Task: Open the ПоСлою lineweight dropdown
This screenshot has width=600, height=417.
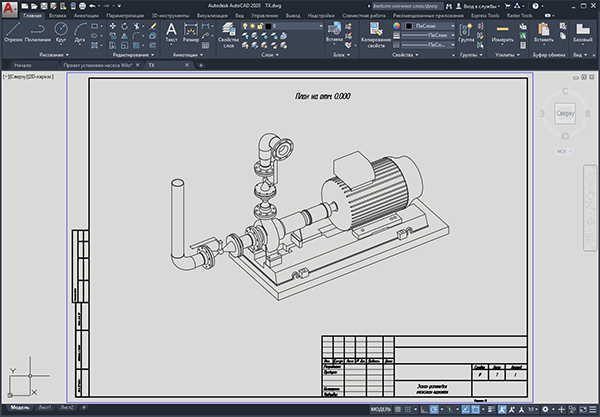Action: click(x=453, y=35)
